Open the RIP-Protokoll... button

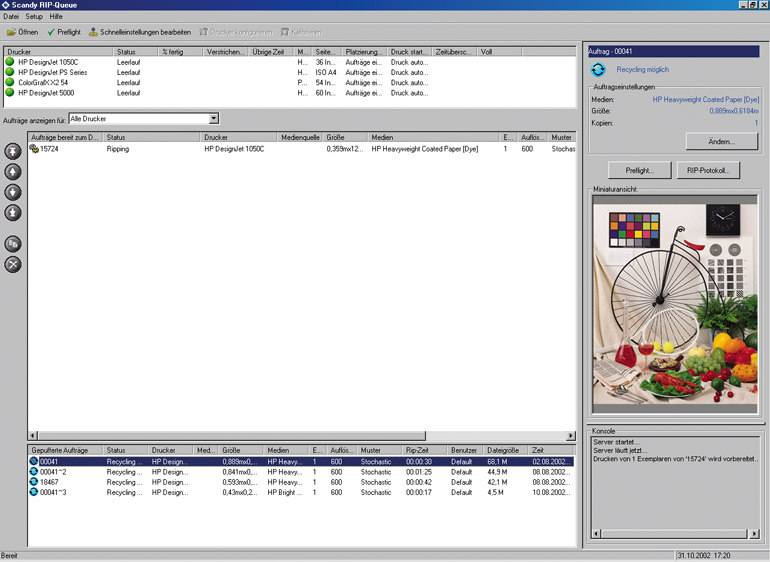tap(708, 170)
